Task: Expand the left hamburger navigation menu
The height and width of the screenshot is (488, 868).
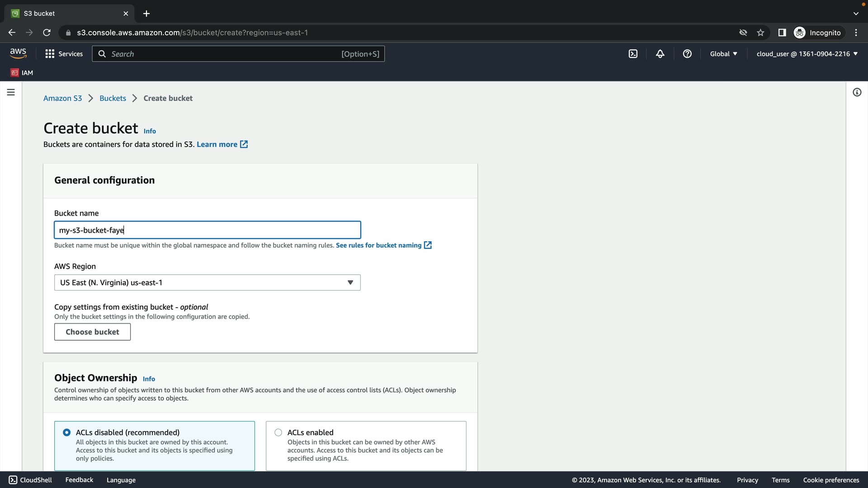Action: pos(11,92)
